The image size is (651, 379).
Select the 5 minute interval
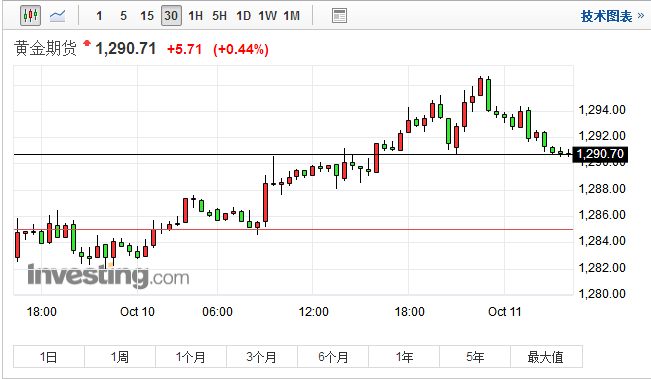(123, 16)
